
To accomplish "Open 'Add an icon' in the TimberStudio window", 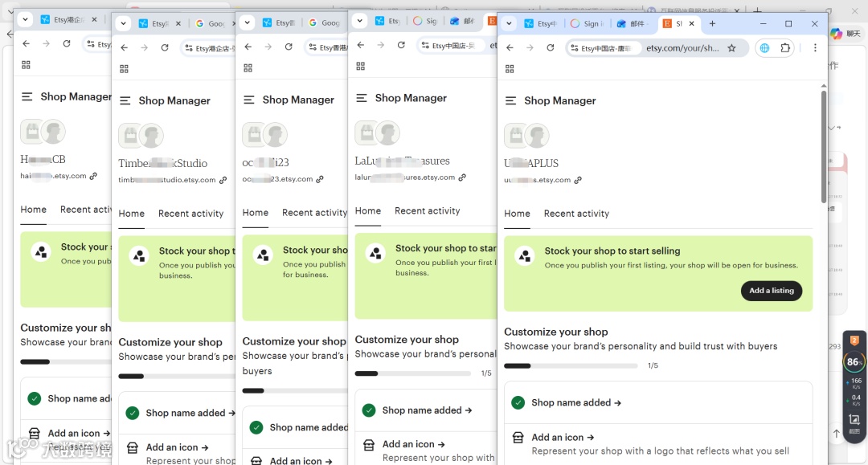I will 177,447.
